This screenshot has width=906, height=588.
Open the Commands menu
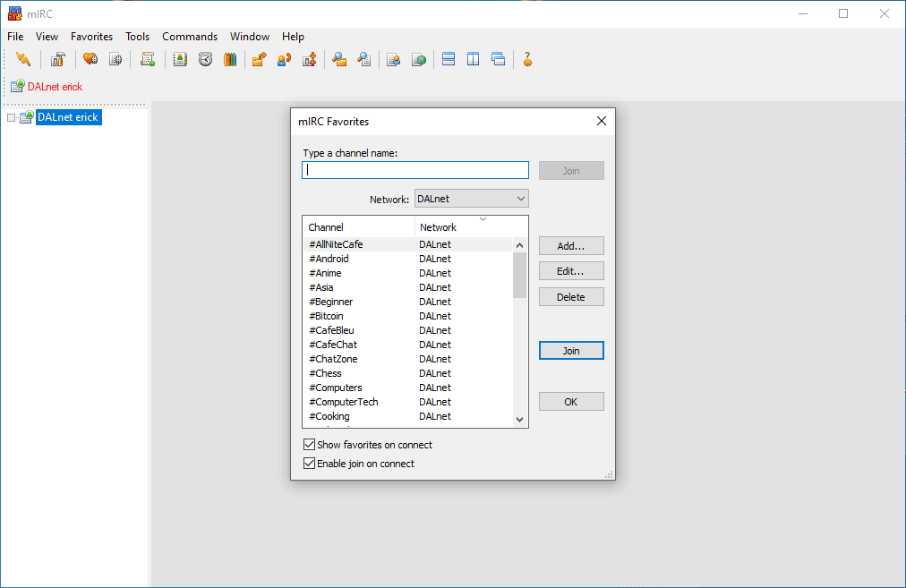point(190,37)
